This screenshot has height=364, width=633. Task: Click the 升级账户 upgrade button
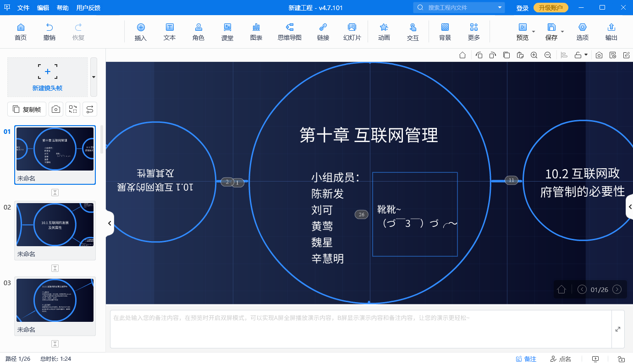(551, 8)
